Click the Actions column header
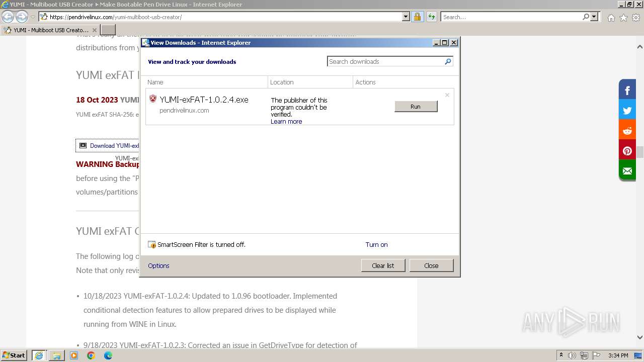This screenshot has width=644, height=362. click(x=406, y=82)
